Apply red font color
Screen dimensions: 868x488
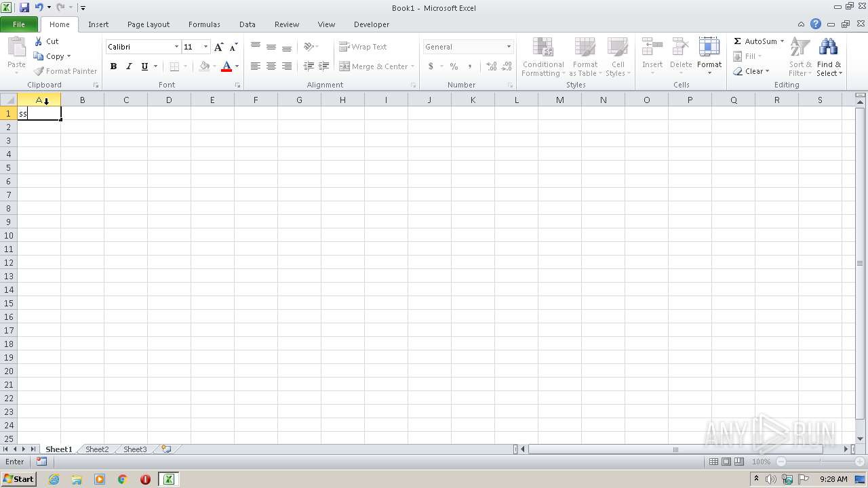pyautogui.click(x=226, y=66)
